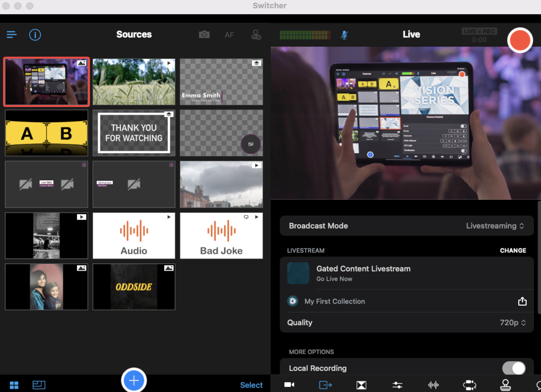The height and width of the screenshot is (392, 541).
Task: Select the Starting Soon multiview source
Action: click(134, 184)
